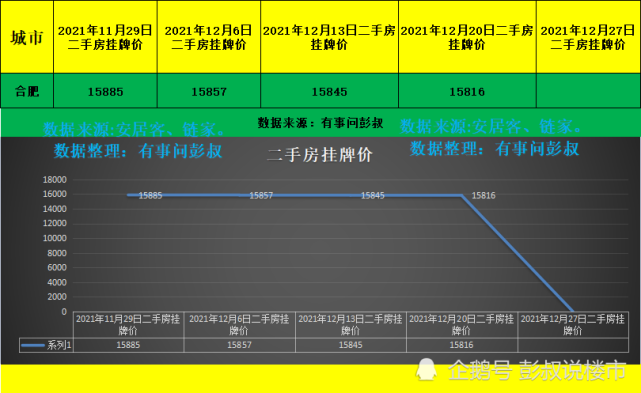This screenshot has width=641, height=393.
Task: Click the 18000 y-axis label
Action: pyautogui.click(x=54, y=180)
